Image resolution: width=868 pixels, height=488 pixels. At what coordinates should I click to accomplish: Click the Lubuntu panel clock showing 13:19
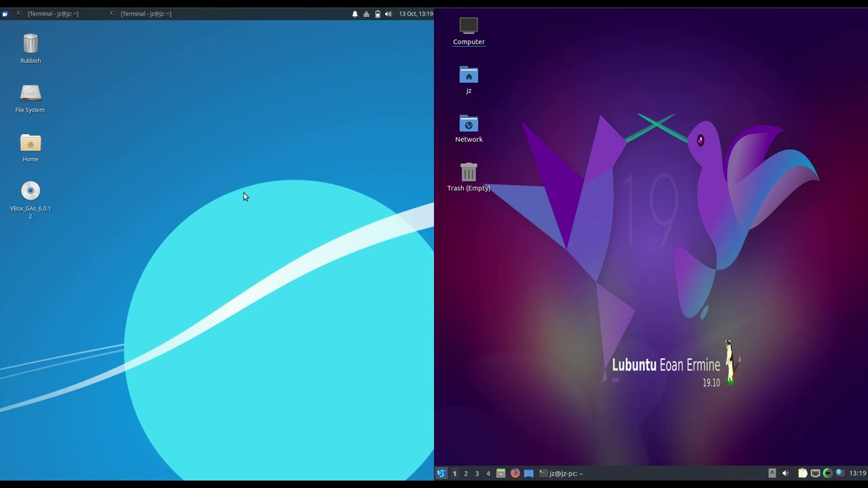pyautogui.click(x=857, y=473)
